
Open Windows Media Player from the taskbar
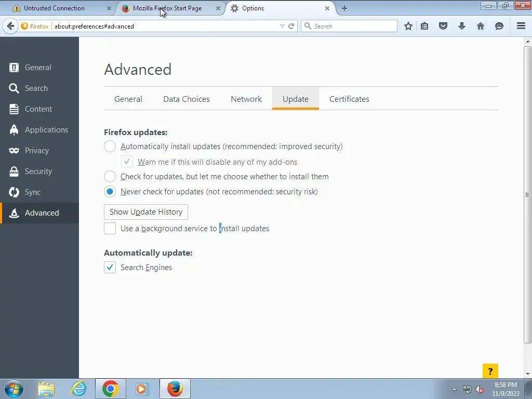click(142, 389)
